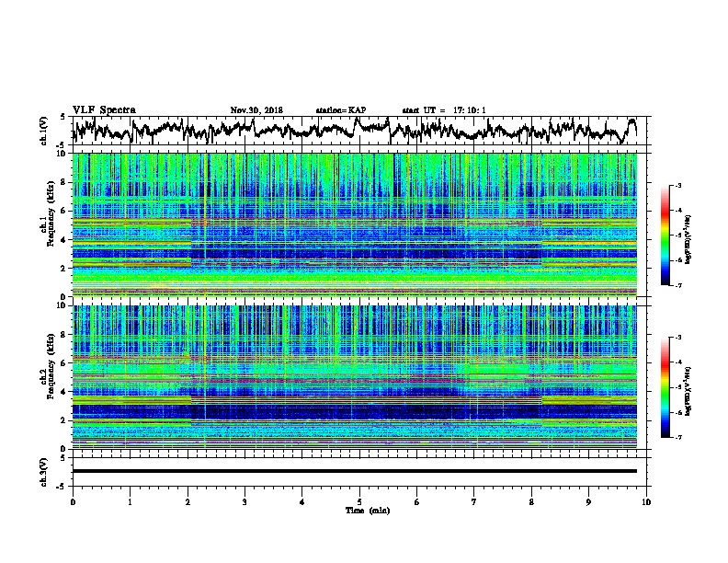The image size is (728, 563).
Task: Click the 'ch.3(V)' axis label
Action: coord(44,472)
